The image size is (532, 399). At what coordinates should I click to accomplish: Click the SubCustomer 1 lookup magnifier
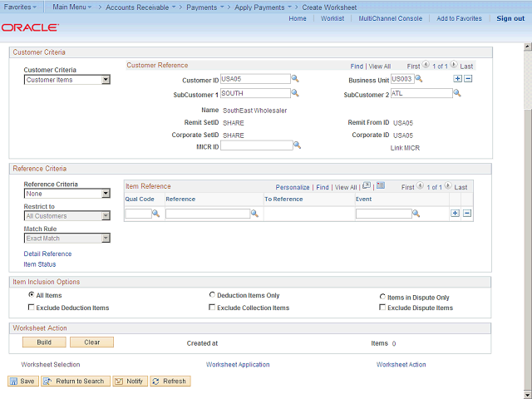tap(295, 95)
